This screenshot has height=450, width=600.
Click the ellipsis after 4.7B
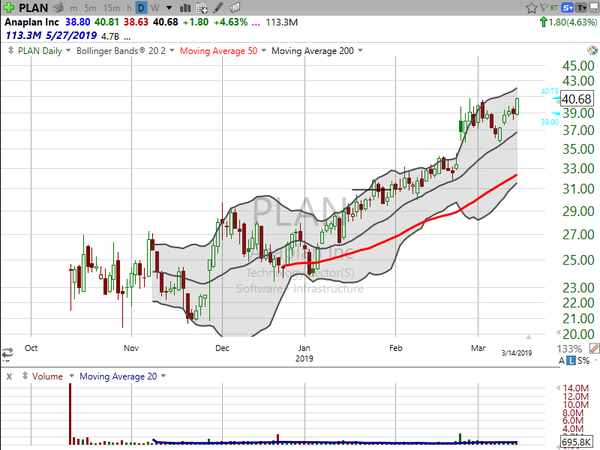tap(127, 38)
